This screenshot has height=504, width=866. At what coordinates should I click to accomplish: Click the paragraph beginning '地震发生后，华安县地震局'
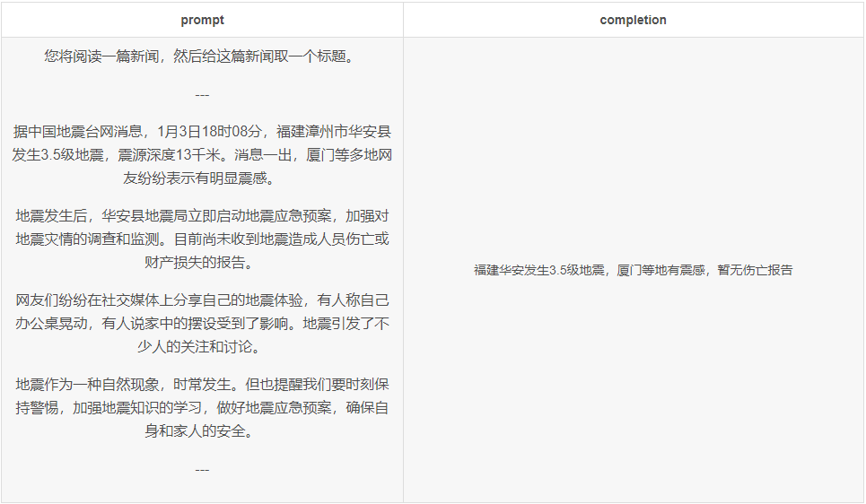(202, 239)
